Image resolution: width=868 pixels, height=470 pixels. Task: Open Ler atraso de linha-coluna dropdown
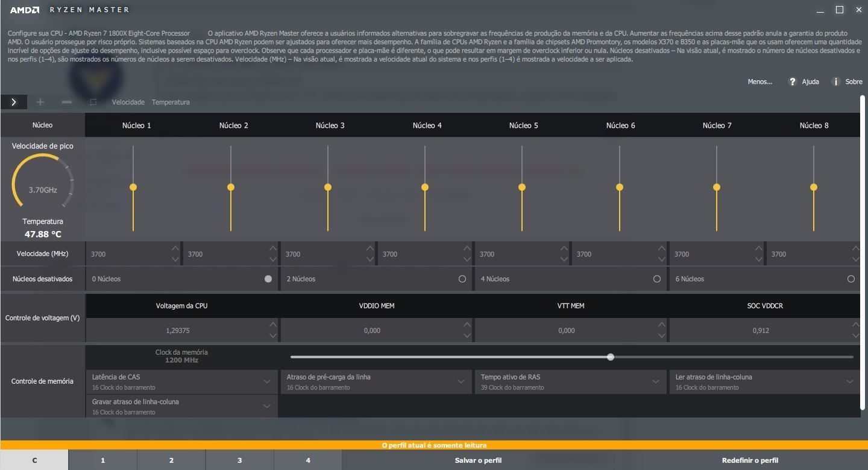tap(765, 382)
